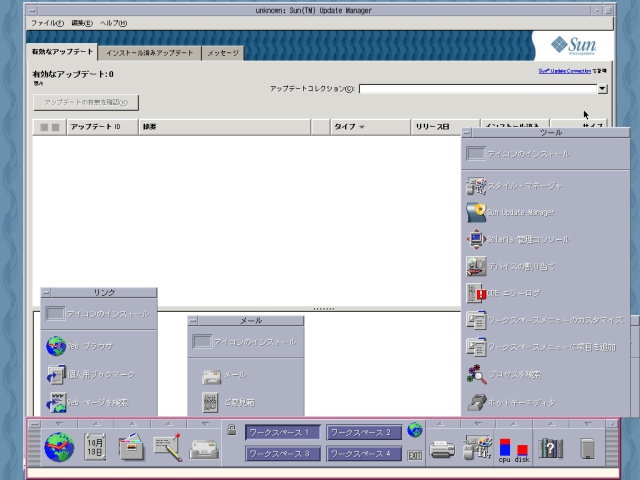
Task: Open the Web browser globe icon on front panel
Action: pyautogui.click(x=59, y=447)
